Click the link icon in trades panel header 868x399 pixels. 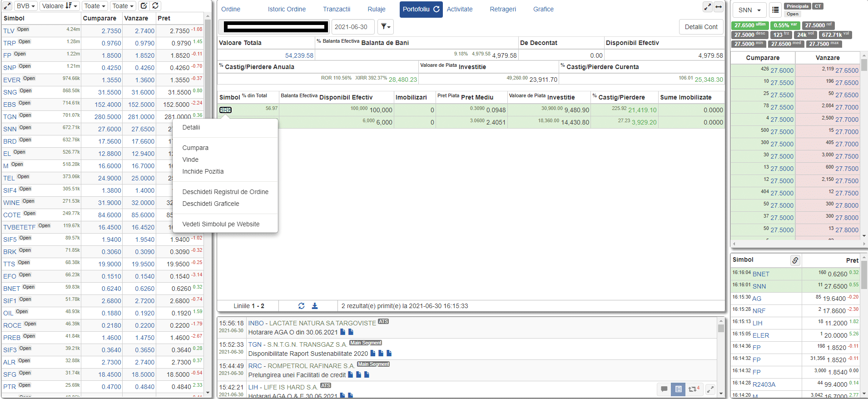(x=795, y=260)
